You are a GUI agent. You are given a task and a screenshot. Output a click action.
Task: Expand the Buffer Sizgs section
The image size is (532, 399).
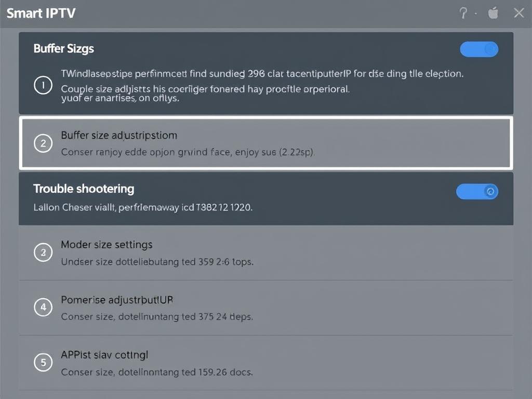point(64,48)
